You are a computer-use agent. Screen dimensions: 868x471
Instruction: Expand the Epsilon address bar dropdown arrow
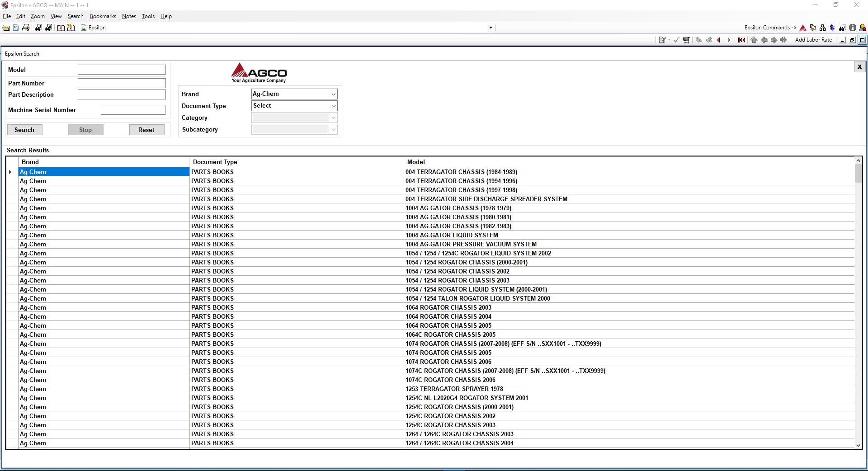pyautogui.click(x=491, y=28)
